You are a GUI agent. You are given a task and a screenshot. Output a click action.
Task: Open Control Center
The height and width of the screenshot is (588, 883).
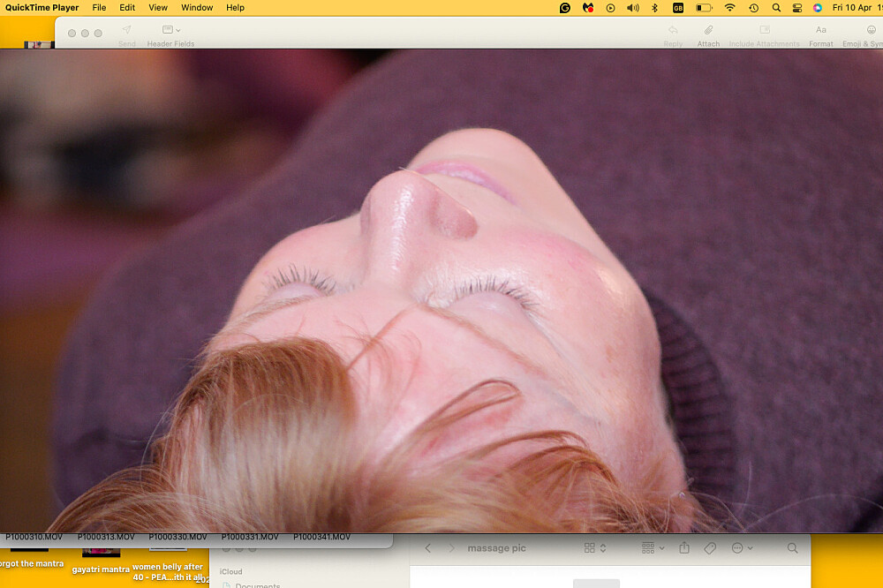(x=796, y=8)
